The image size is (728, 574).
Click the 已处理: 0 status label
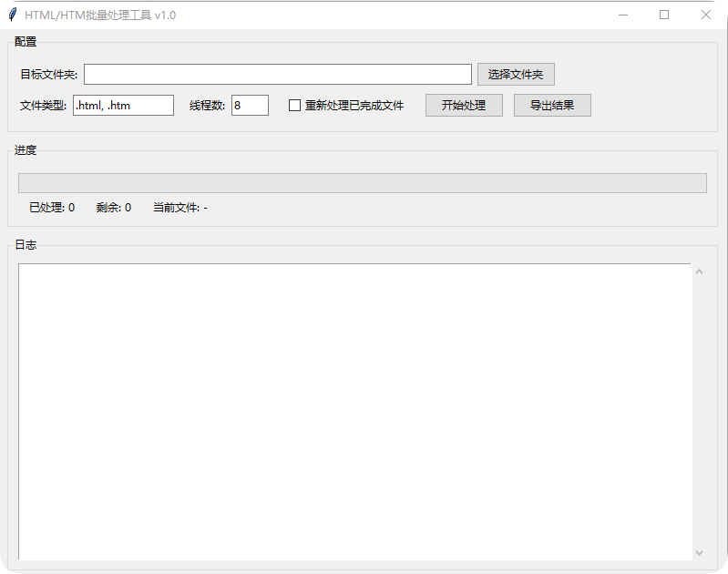52,208
